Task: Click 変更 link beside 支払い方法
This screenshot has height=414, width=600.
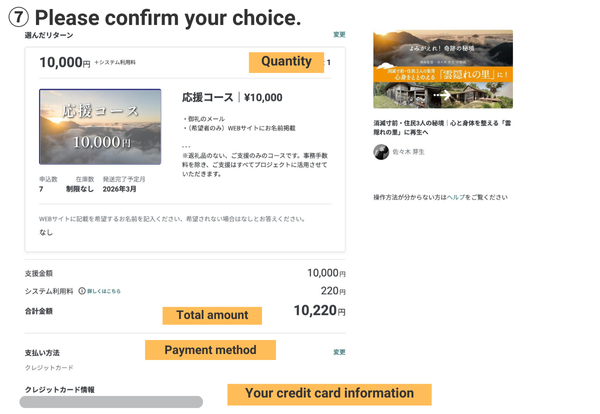Action: click(x=339, y=352)
